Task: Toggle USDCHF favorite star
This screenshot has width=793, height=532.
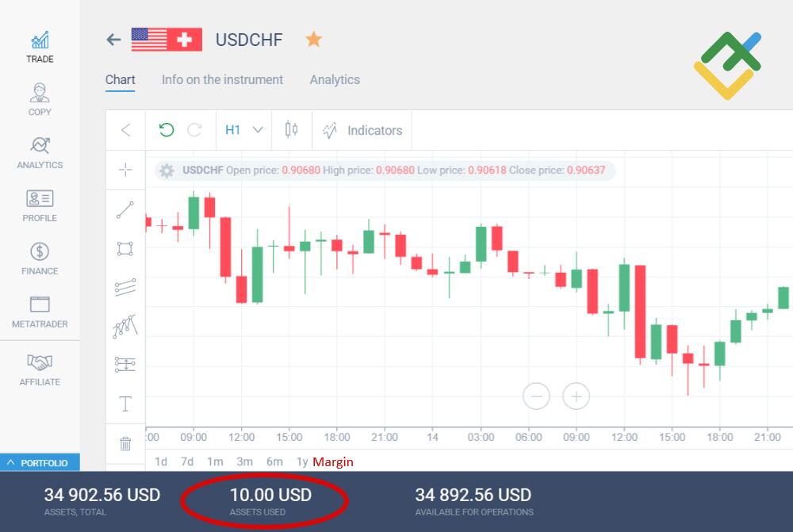Action: [x=314, y=39]
